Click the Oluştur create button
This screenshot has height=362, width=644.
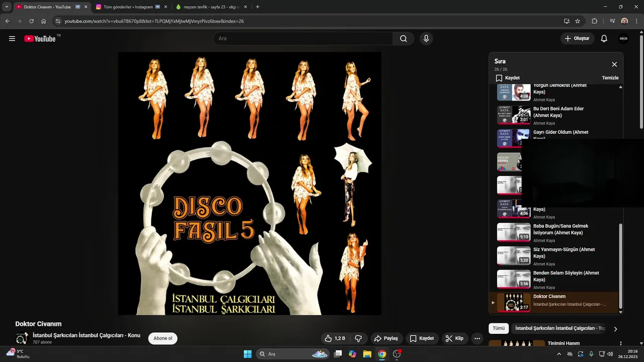578,39
